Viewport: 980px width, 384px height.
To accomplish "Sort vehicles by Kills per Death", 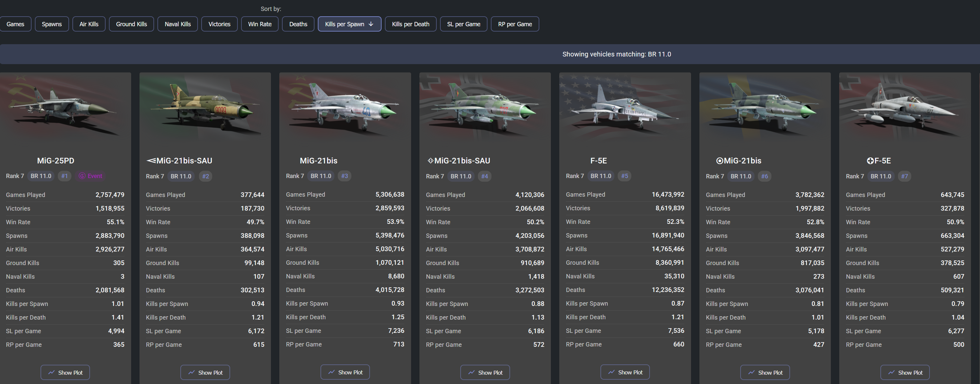I will point(410,24).
